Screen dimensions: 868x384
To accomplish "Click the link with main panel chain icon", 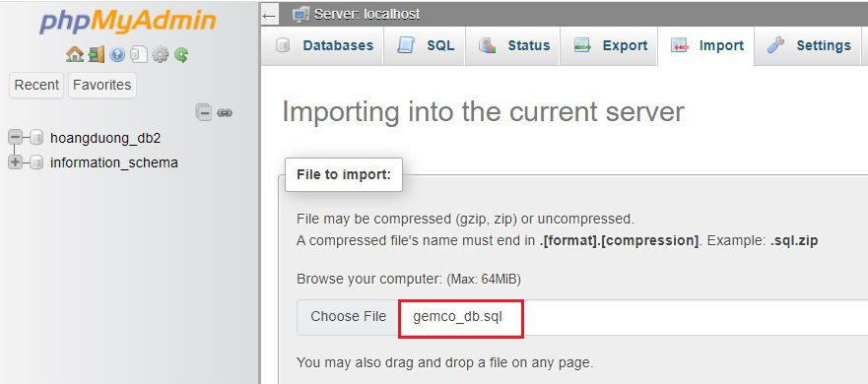I will pos(225,113).
